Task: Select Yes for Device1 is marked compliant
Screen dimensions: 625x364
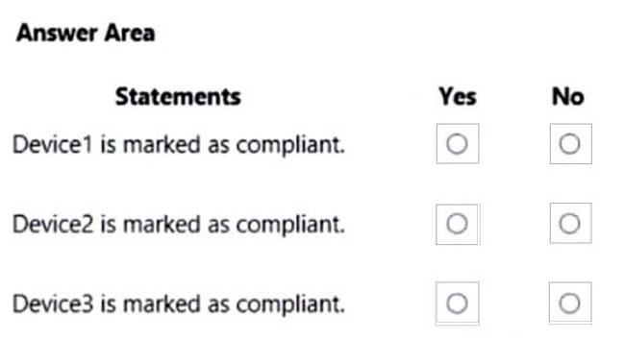Action: pos(457,144)
